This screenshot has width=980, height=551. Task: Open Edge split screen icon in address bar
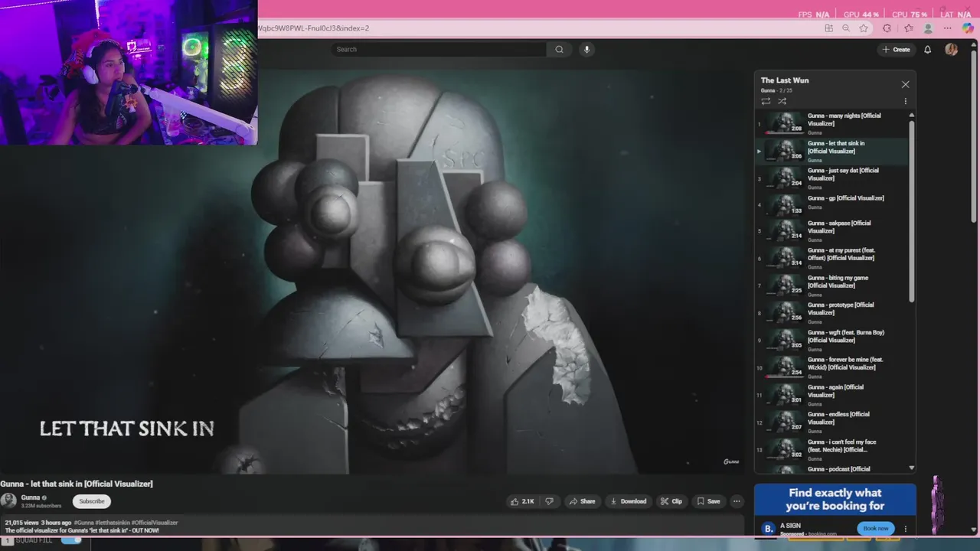click(828, 28)
